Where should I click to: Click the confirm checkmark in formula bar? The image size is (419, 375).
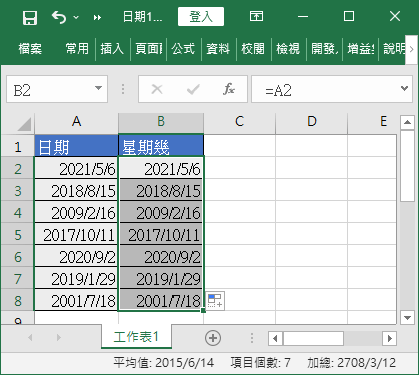coord(193,89)
